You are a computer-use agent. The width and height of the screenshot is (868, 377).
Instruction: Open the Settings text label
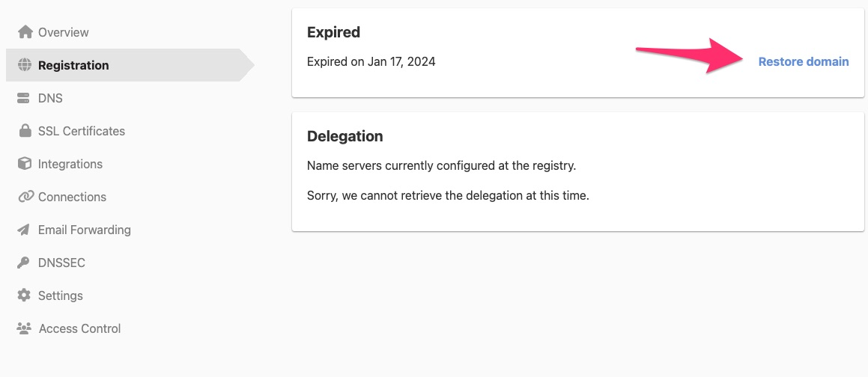tap(61, 295)
